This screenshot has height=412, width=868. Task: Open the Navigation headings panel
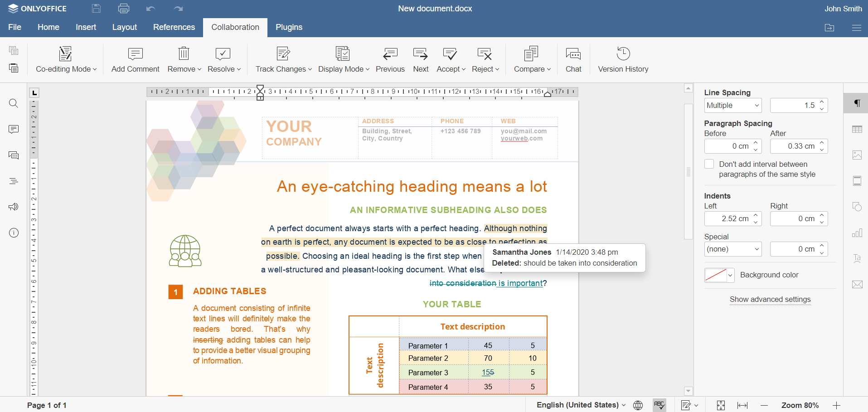pos(14,180)
